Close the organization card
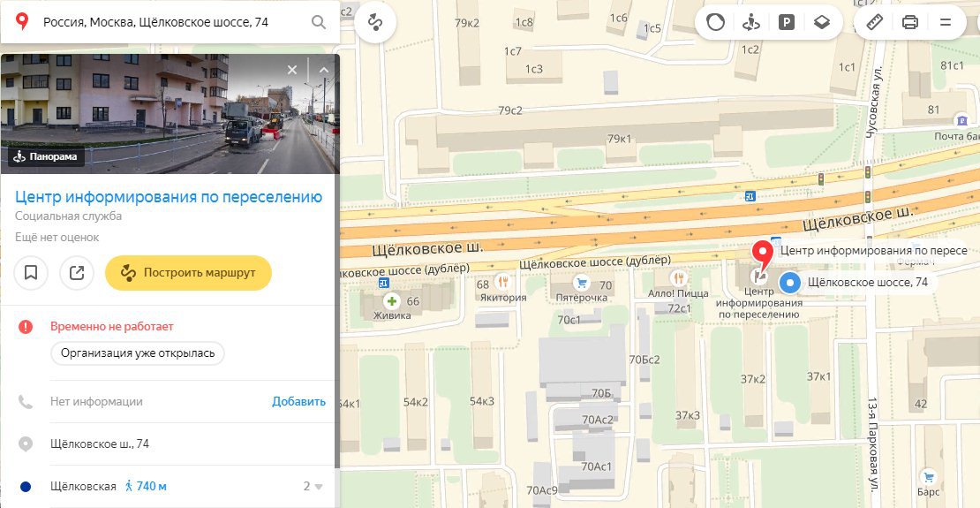This screenshot has height=508, width=980. (x=292, y=70)
